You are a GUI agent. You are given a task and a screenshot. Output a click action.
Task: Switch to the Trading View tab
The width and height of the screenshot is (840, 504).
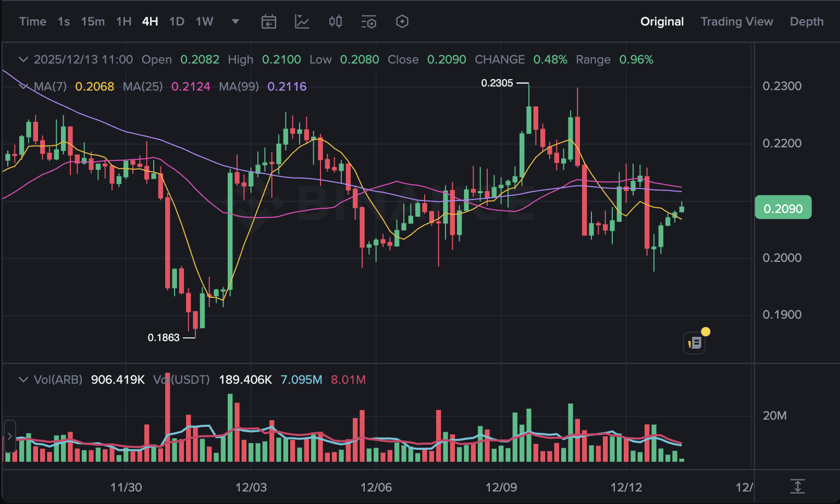point(736,22)
